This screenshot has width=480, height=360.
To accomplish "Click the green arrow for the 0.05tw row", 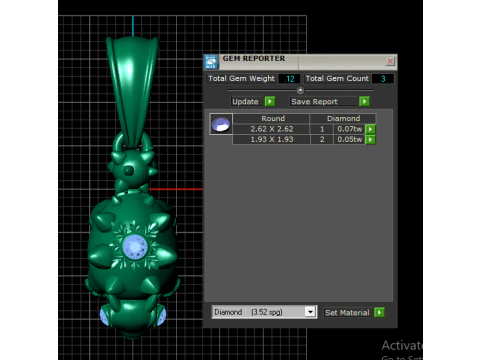I will 371,139.
